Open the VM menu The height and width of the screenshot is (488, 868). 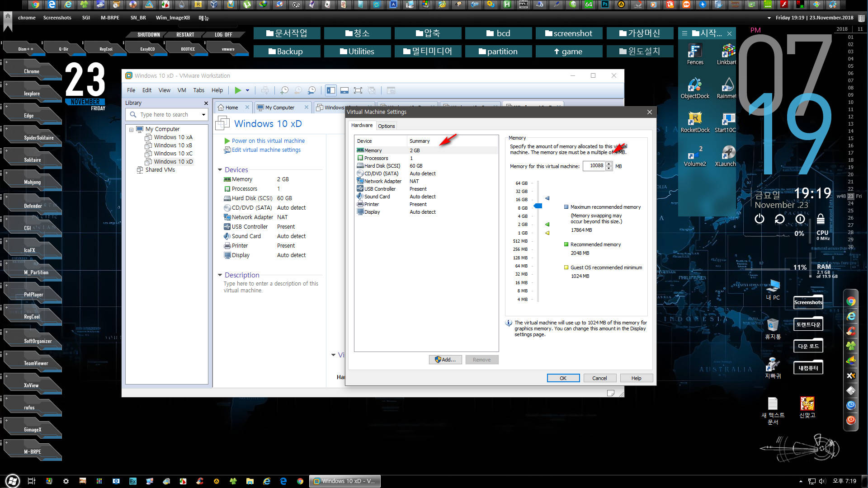[182, 90]
